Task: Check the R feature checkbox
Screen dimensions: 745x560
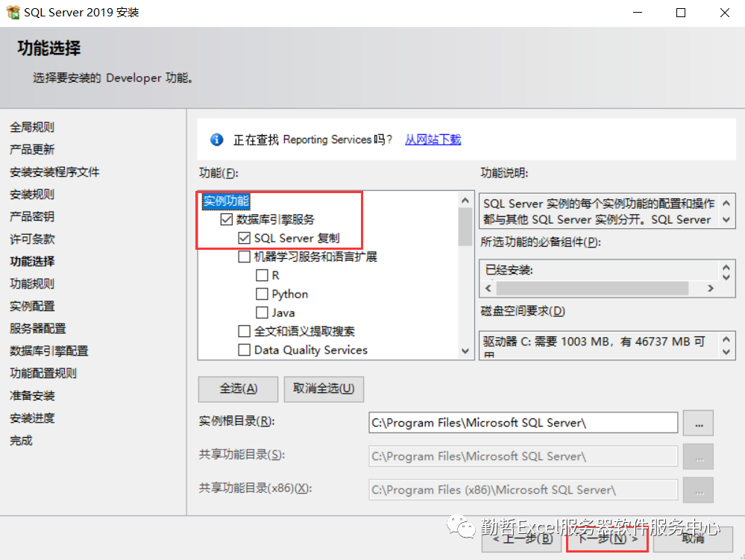Action: point(262,275)
